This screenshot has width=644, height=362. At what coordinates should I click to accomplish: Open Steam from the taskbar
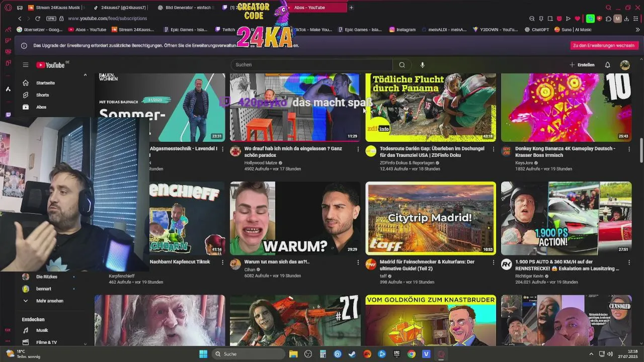click(352, 354)
